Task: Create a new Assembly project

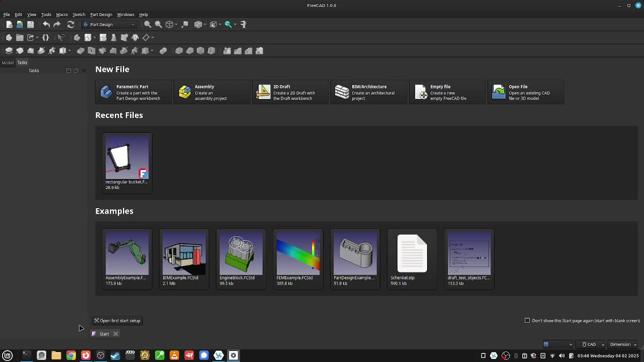Action: [x=212, y=92]
